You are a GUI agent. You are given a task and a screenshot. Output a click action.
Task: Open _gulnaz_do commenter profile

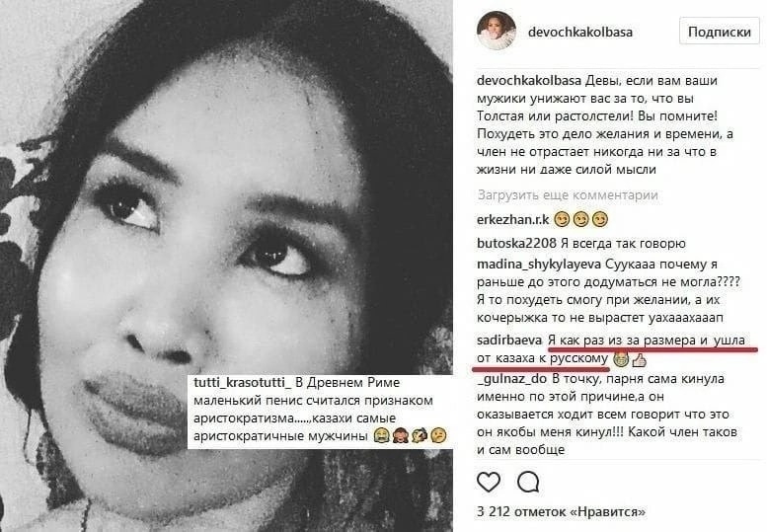(511, 378)
